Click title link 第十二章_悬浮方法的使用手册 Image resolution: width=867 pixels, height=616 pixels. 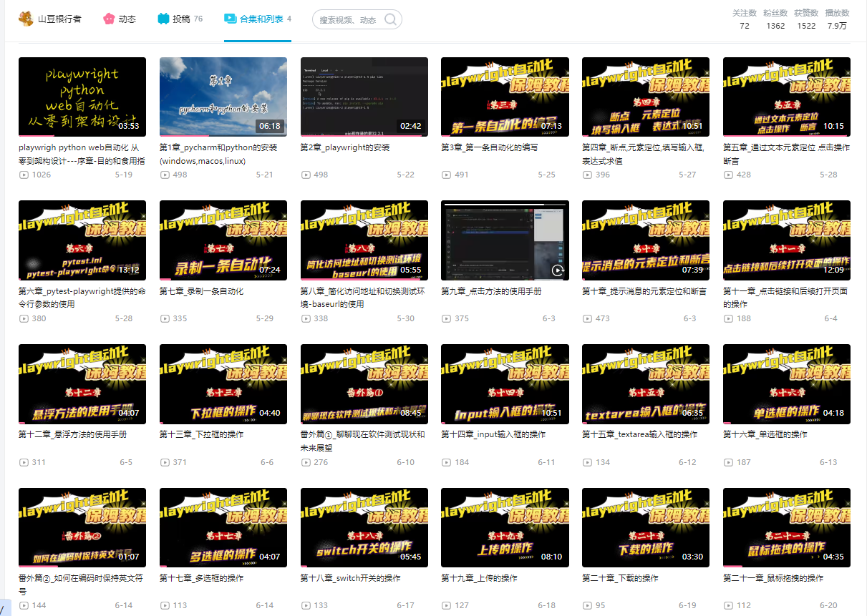(x=73, y=434)
